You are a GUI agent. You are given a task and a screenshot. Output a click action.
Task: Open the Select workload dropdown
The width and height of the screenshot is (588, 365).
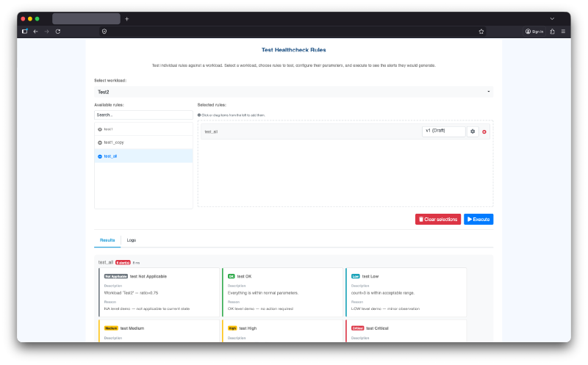coord(293,92)
